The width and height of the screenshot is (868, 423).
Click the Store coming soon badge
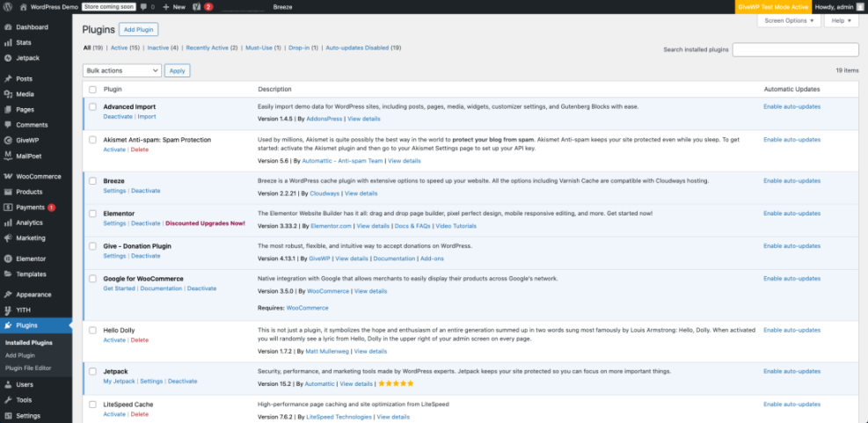(109, 7)
